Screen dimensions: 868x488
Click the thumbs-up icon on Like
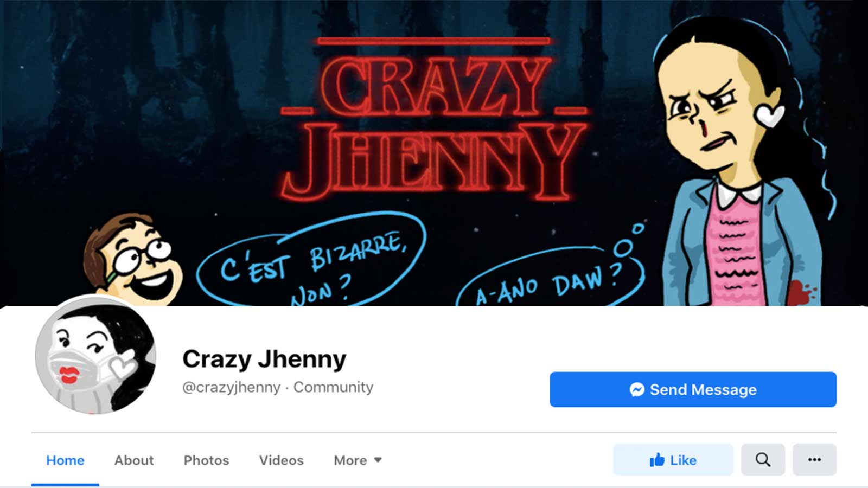point(657,460)
